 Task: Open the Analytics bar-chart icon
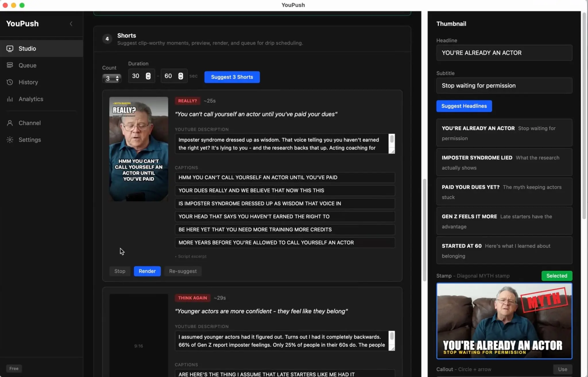(10, 99)
